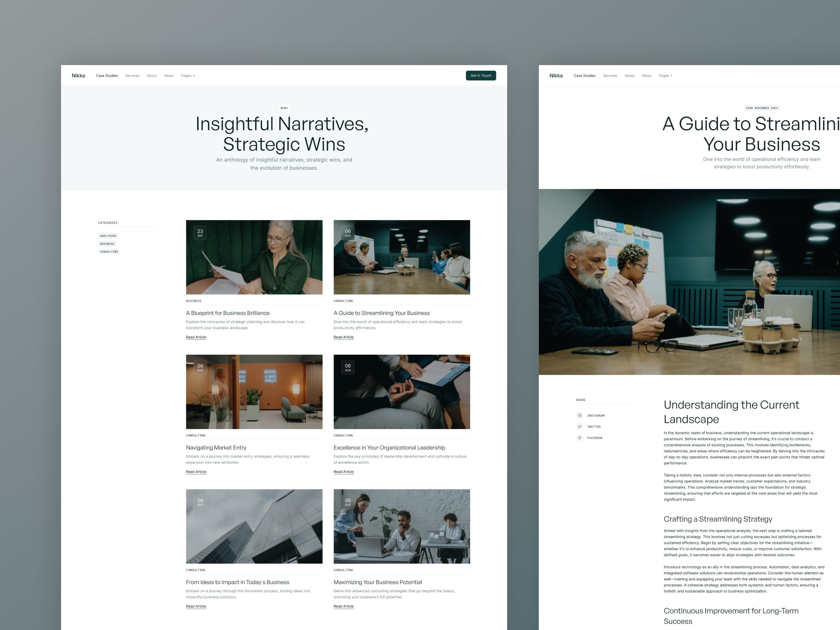Expand the Pages dropdown menu
Image resolution: width=840 pixels, height=630 pixels.
click(x=188, y=76)
